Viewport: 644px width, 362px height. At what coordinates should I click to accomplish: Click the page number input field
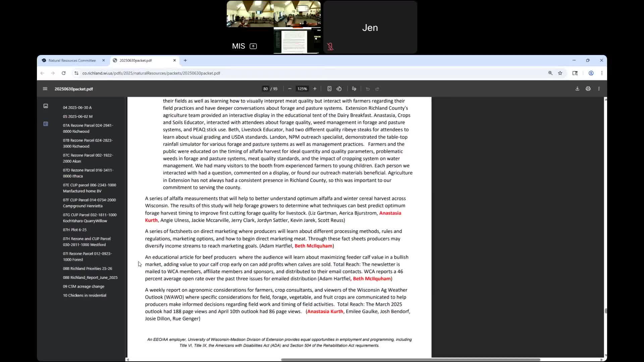(x=265, y=89)
